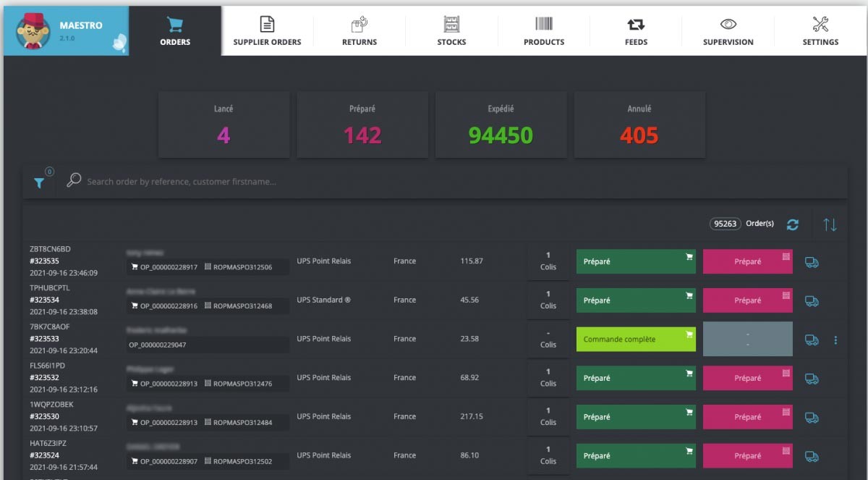Click the refresh orders icon
This screenshot has width=868, height=480.
click(x=793, y=224)
